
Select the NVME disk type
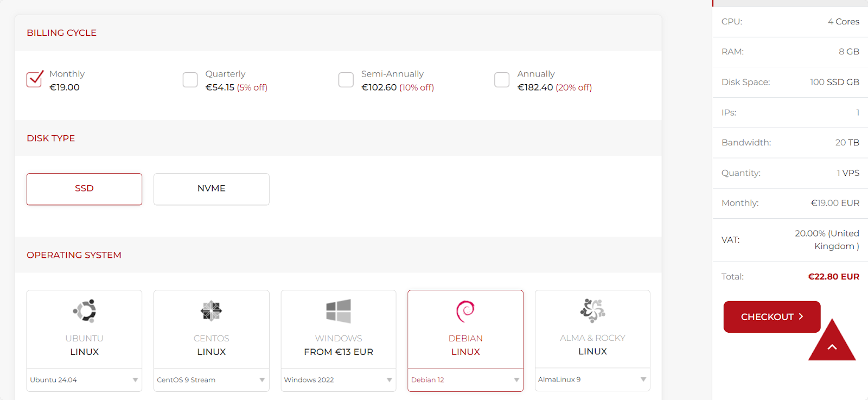click(x=212, y=189)
